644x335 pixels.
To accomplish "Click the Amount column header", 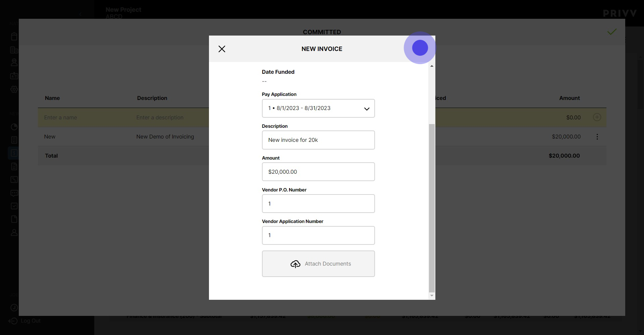I will 569,98.
